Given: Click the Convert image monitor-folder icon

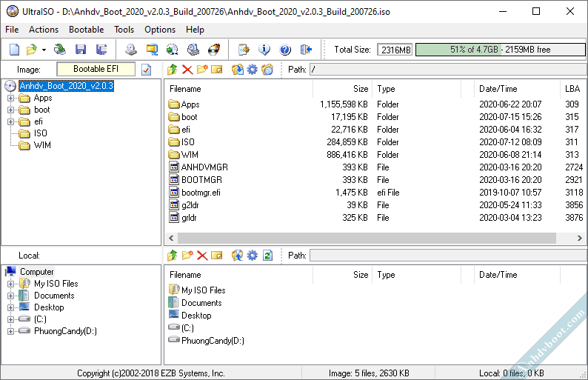Looking at the screenshot, I should (x=152, y=50).
